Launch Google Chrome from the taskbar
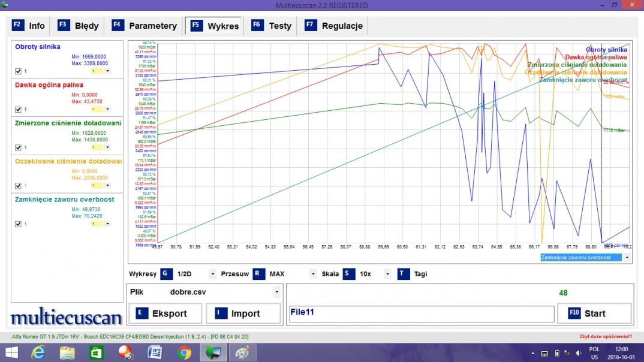This screenshot has height=362, width=644. coord(184,352)
